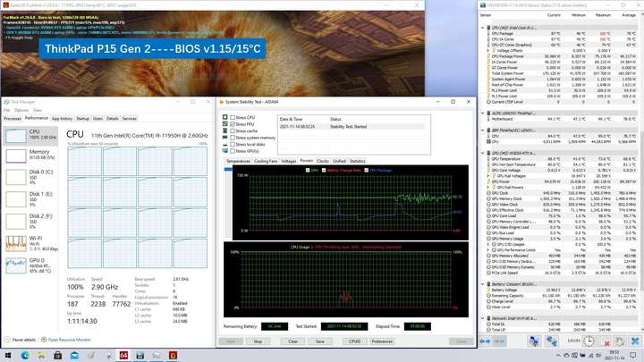
Task: Click the Stop button in AIDA64
Action: [x=258, y=341]
